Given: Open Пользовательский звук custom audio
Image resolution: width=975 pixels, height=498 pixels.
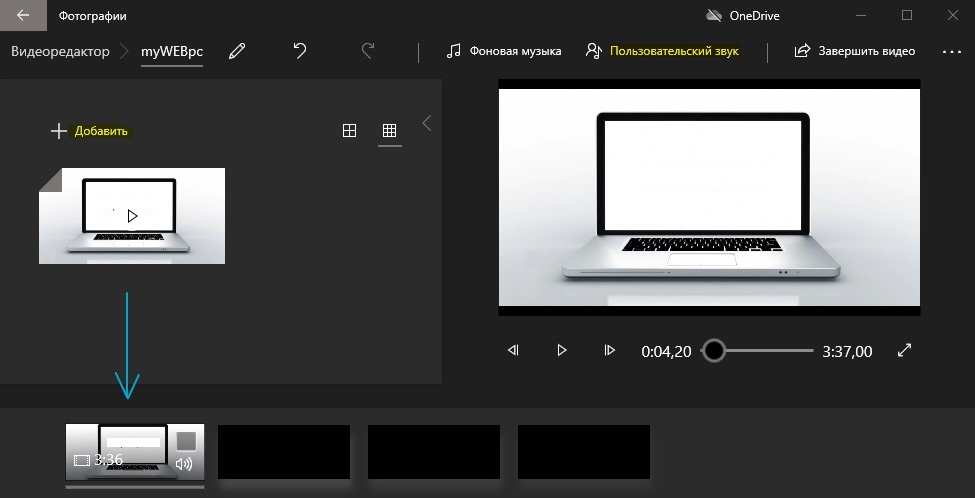Looking at the screenshot, I should tap(663, 51).
